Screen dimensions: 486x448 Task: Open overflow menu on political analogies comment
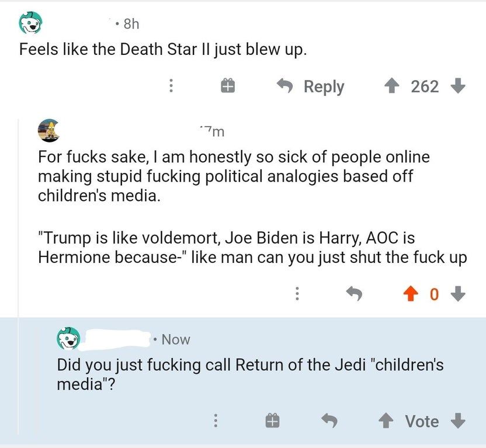pyautogui.click(x=299, y=294)
